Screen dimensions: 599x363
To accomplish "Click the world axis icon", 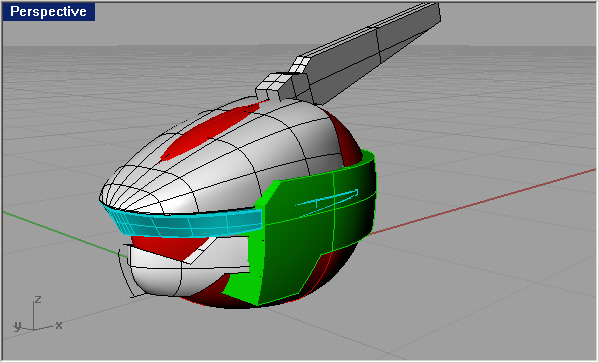I will click(36, 314).
